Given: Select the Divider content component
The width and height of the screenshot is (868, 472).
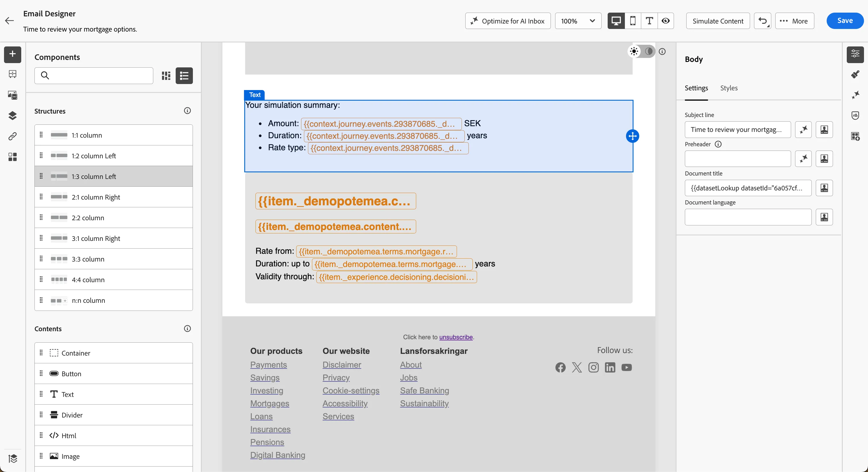Looking at the screenshot, I should [114, 415].
